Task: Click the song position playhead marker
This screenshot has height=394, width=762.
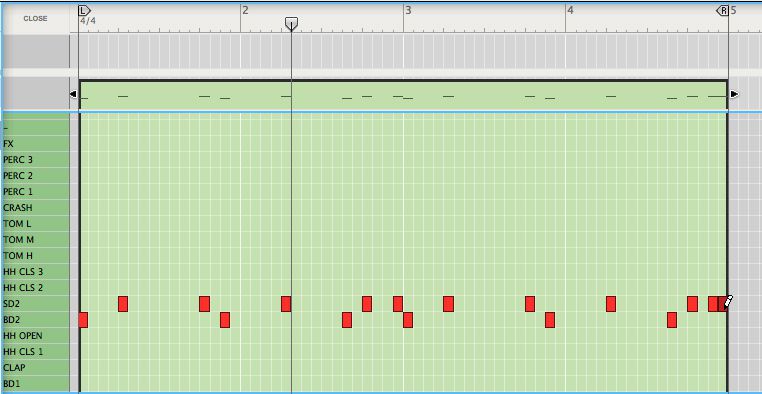Action: click(x=291, y=23)
